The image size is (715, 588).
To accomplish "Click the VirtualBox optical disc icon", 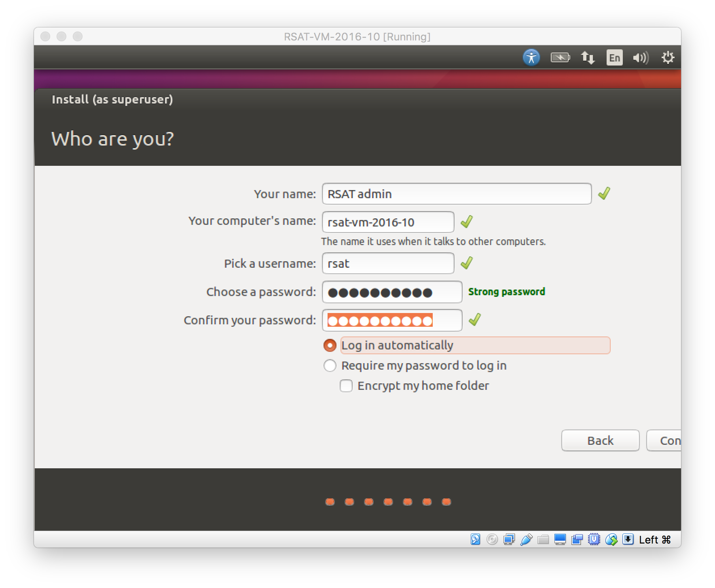I will point(492,539).
